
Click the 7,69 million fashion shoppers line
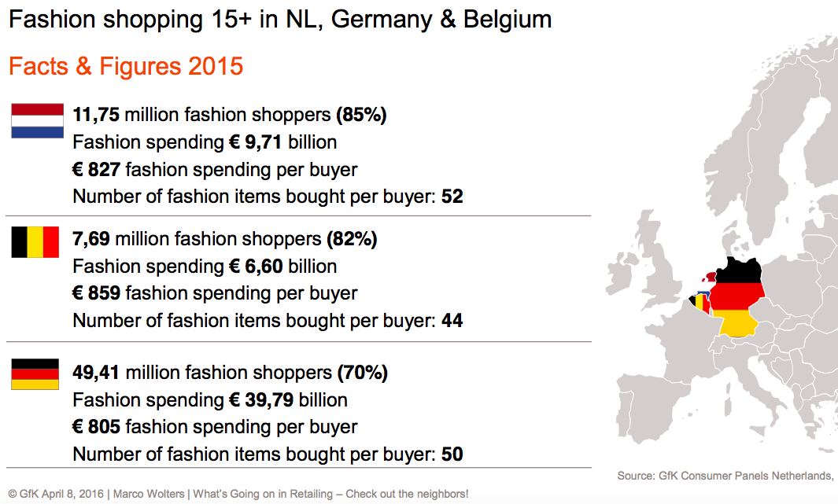coord(224,239)
